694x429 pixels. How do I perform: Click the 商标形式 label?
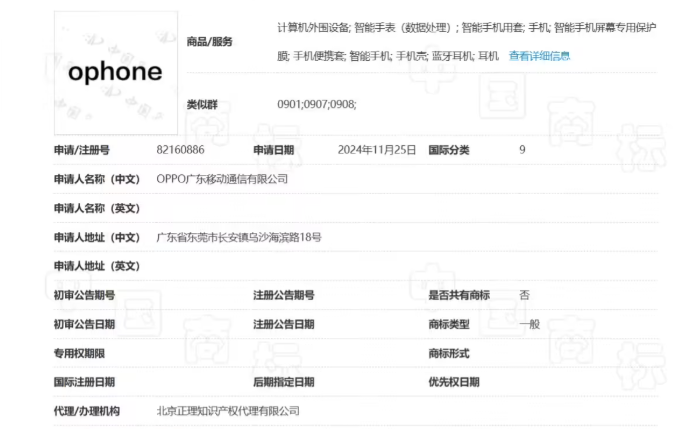click(449, 353)
